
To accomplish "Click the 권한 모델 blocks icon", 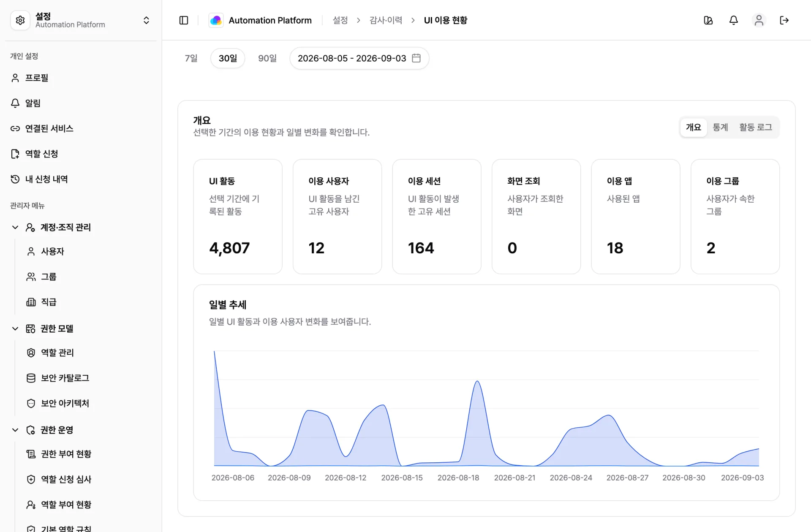I will (30, 328).
